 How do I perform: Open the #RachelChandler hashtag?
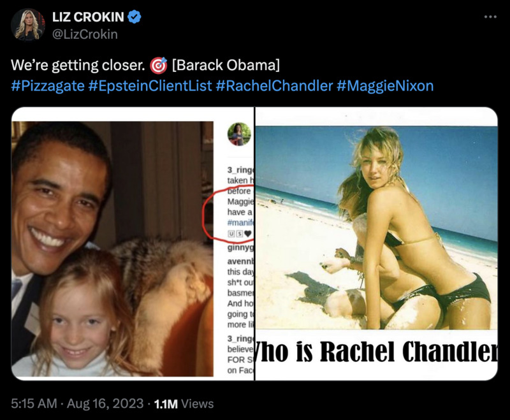click(274, 86)
